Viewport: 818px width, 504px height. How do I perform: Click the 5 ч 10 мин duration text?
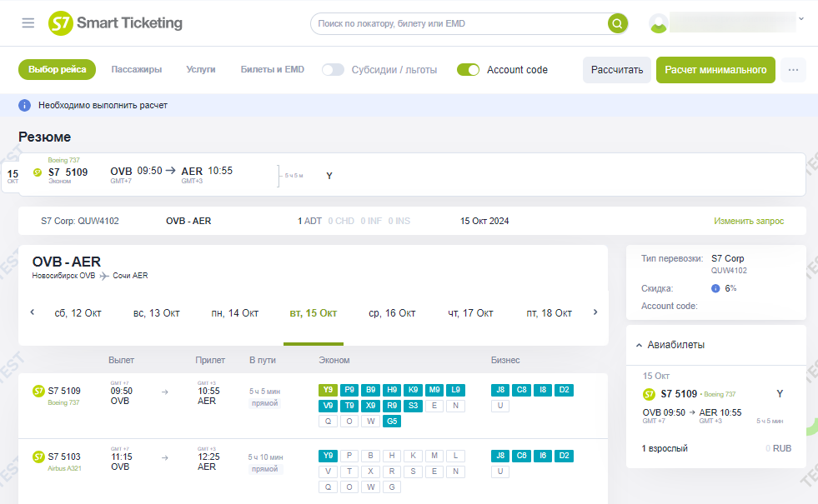click(x=265, y=457)
